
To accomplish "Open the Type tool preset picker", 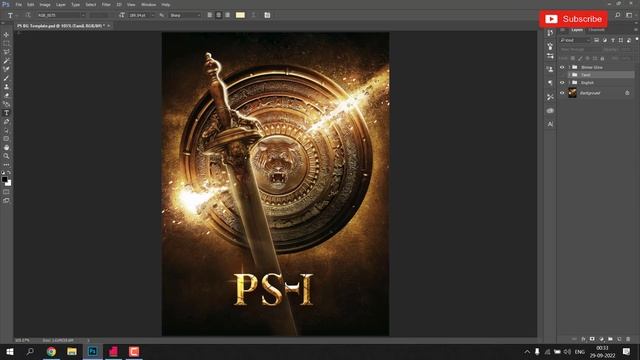I will pyautogui.click(x=12, y=15).
